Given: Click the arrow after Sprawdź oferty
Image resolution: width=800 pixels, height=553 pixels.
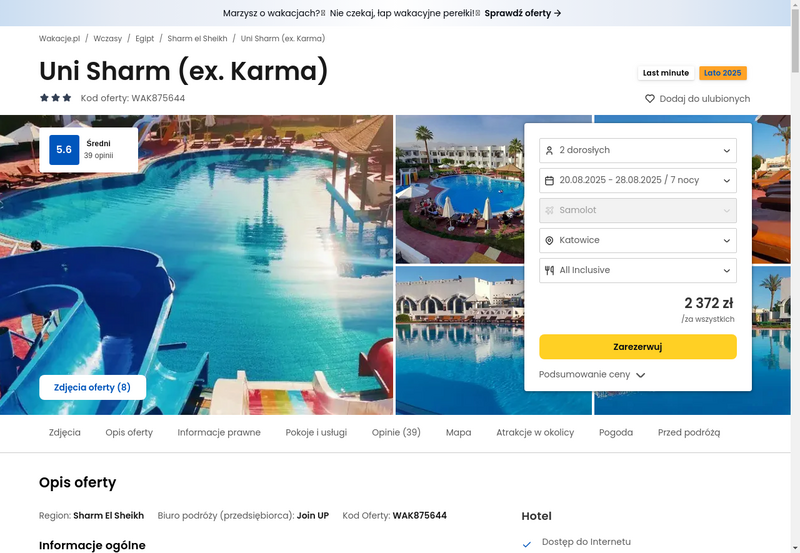Looking at the screenshot, I should coord(558,13).
